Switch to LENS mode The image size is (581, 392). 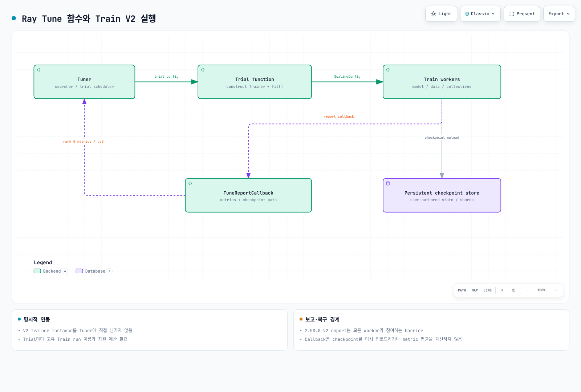point(488,290)
